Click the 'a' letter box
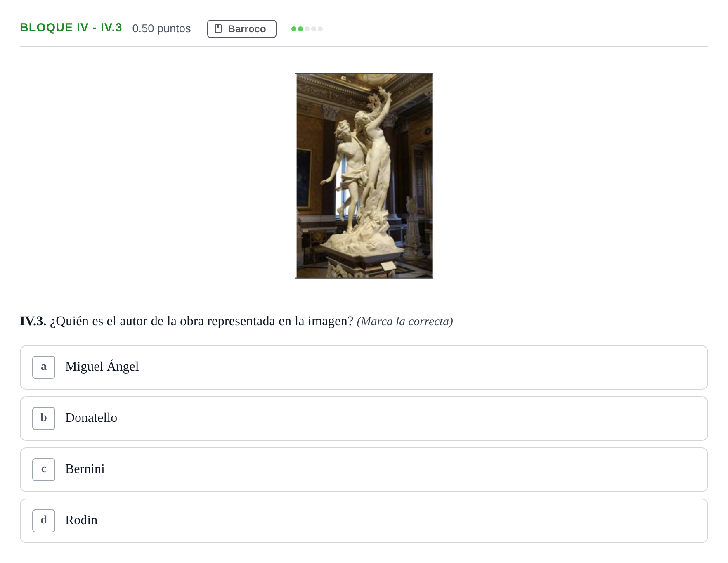The image size is (728, 563). (44, 367)
